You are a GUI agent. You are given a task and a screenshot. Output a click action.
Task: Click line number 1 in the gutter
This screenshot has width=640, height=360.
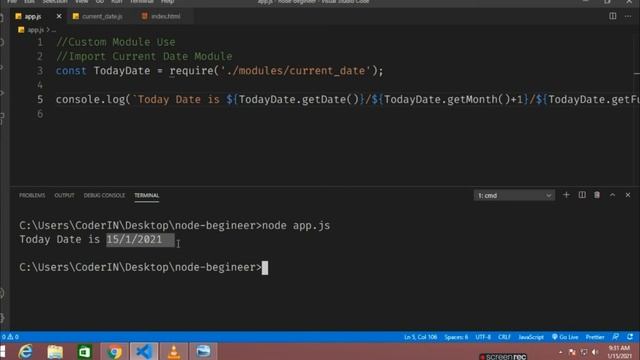pyautogui.click(x=40, y=42)
